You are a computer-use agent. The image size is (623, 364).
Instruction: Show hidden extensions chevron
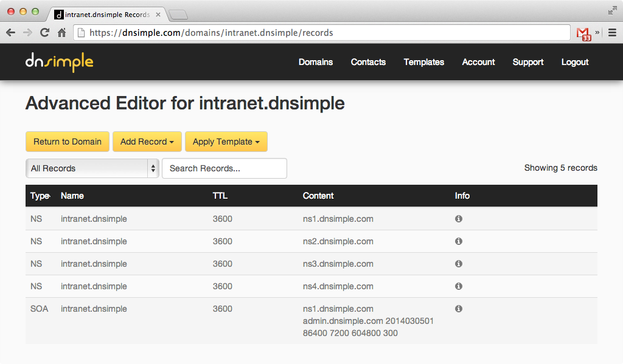click(597, 32)
